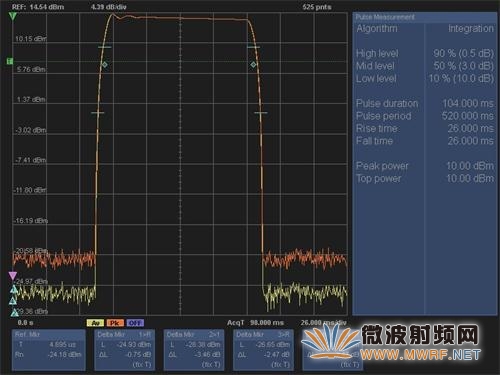Open the High level 90 % setting
This screenshot has width=500, height=375.
coord(425,53)
